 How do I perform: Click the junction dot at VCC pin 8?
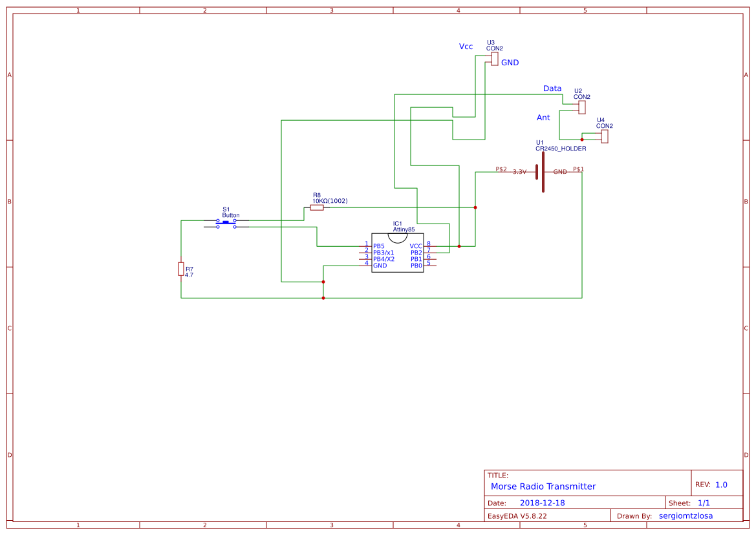[x=459, y=246]
